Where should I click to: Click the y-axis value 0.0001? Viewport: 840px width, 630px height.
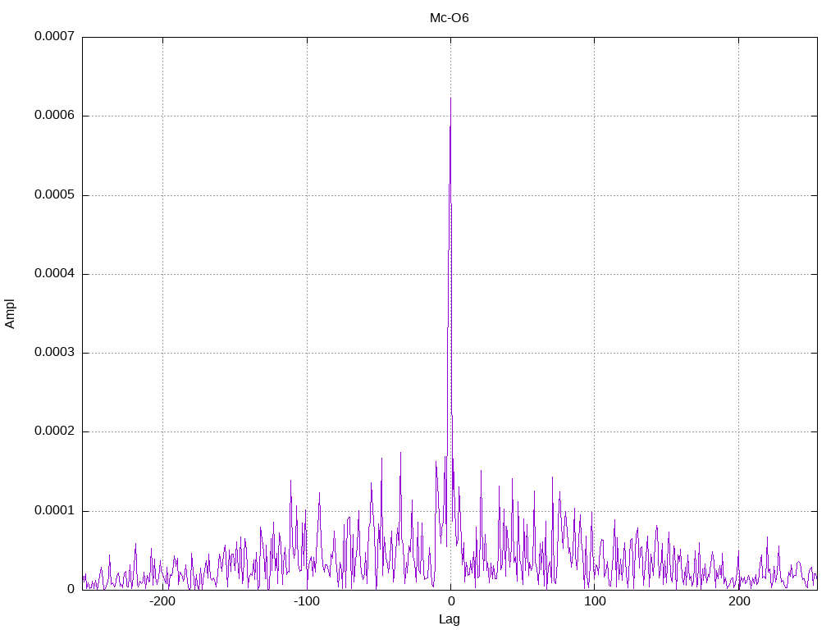55,510
